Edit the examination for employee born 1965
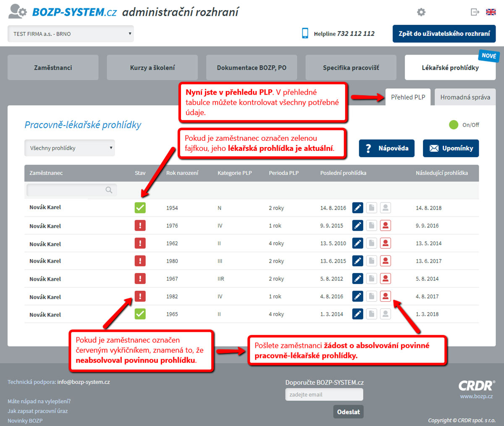This screenshot has height=426, width=504. (x=358, y=314)
